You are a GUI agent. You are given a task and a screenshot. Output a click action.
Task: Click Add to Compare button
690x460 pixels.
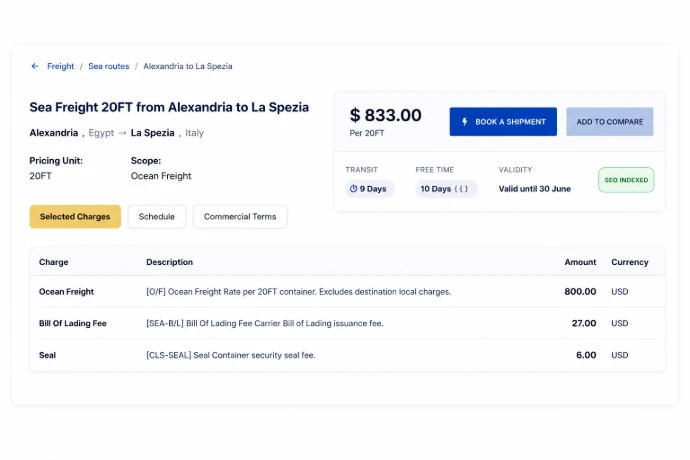[609, 121]
